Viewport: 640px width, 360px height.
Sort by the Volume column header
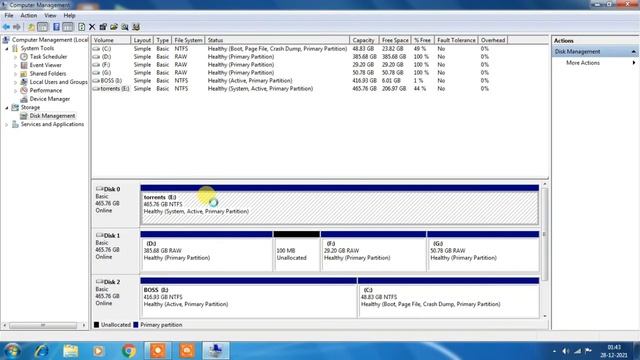coord(111,40)
